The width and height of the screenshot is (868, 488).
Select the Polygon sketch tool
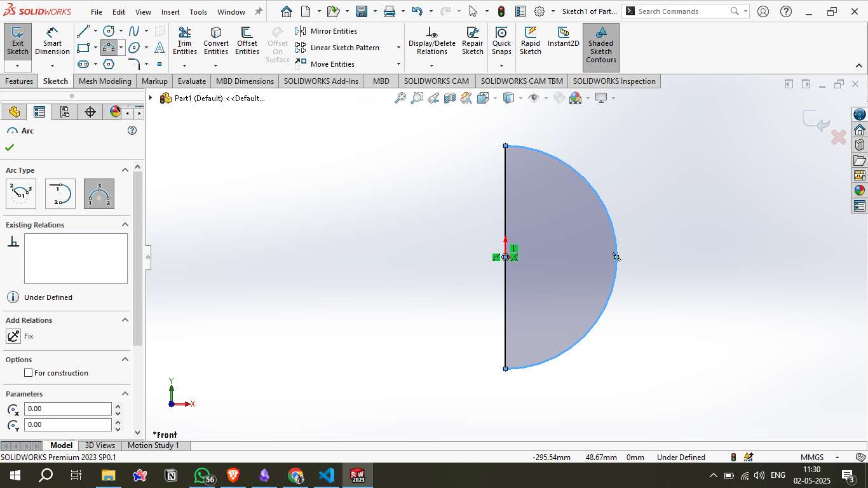pos(109,64)
